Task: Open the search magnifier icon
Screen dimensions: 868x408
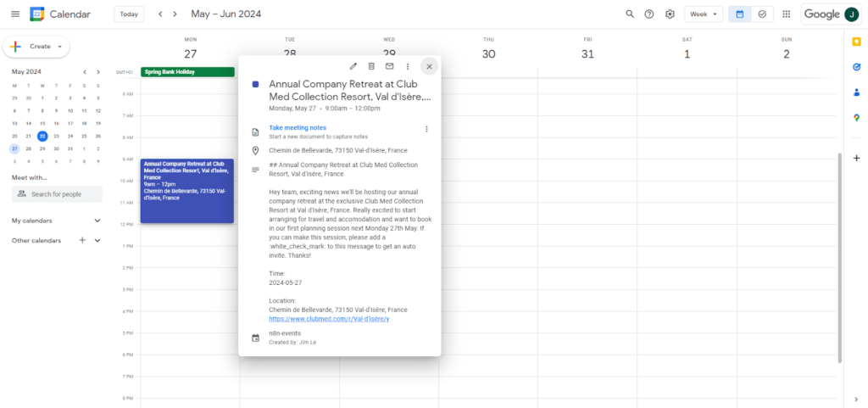Action: click(x=630, y=14)
